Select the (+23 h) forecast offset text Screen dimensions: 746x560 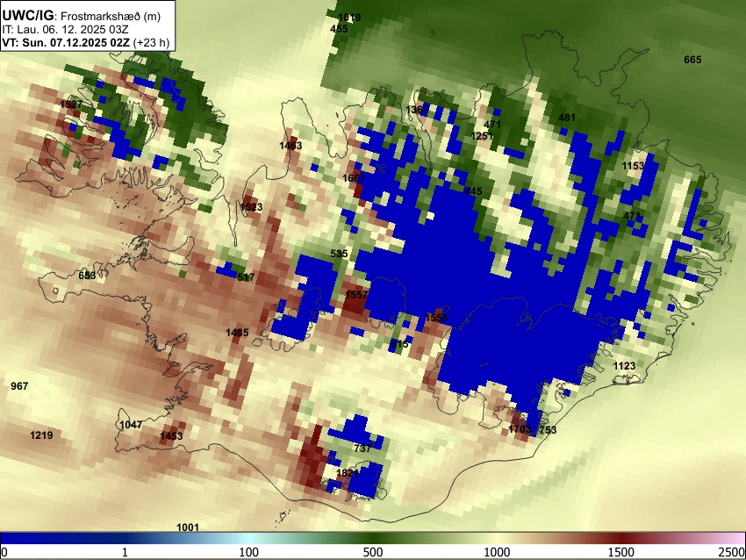click(151, 42)
